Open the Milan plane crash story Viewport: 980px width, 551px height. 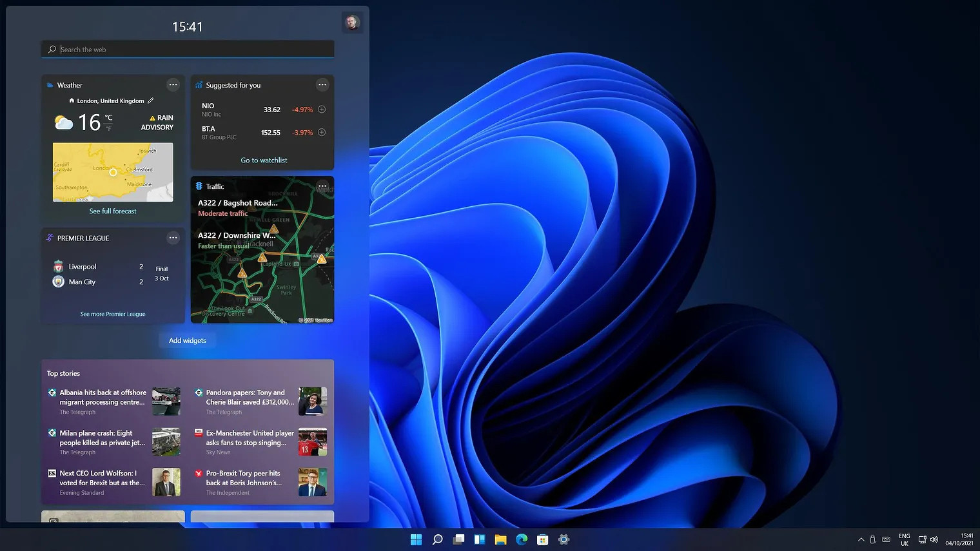(102, 438)
